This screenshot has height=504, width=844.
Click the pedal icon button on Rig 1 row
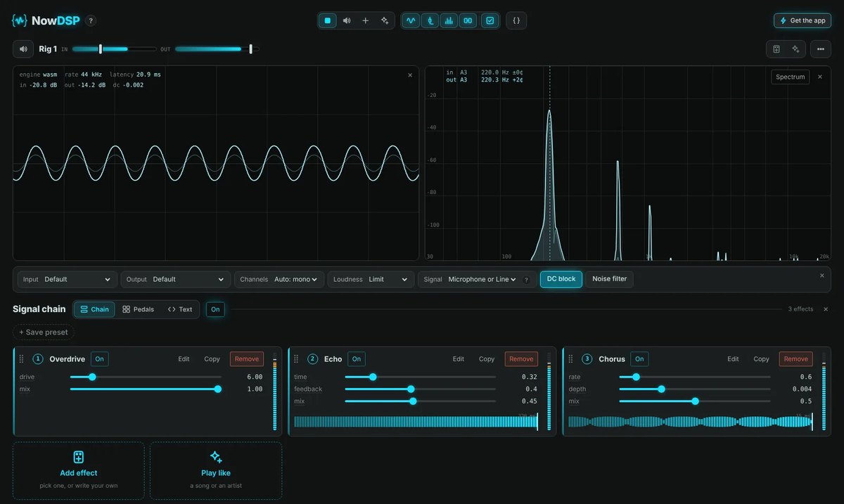click(776, 49)
